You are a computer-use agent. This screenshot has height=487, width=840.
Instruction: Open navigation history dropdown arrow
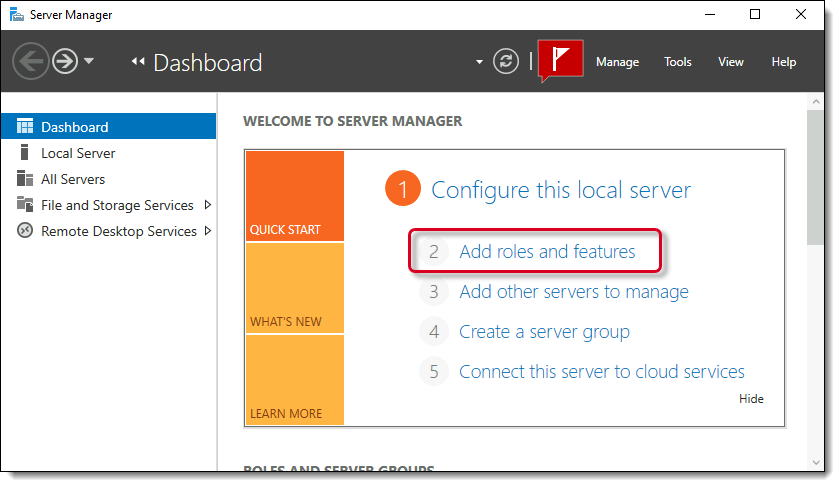[89, 62]
